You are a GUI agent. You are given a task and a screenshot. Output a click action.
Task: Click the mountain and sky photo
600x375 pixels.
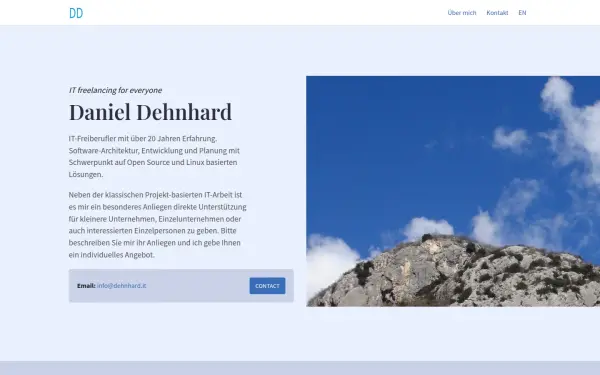click(x=453, y=191)
